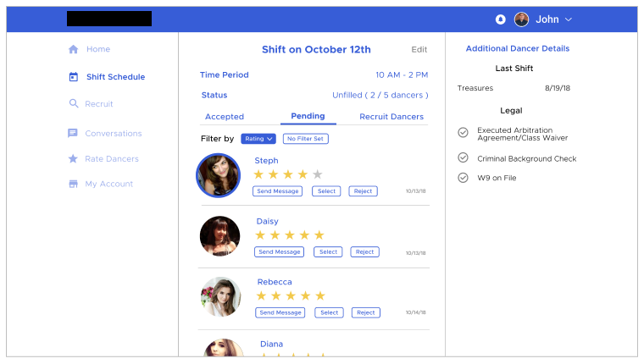Image resolution: width=644 pixels, height=364 pixels.
Task: Click the fifth star on Steph's rating
Action: click(318, 174)
